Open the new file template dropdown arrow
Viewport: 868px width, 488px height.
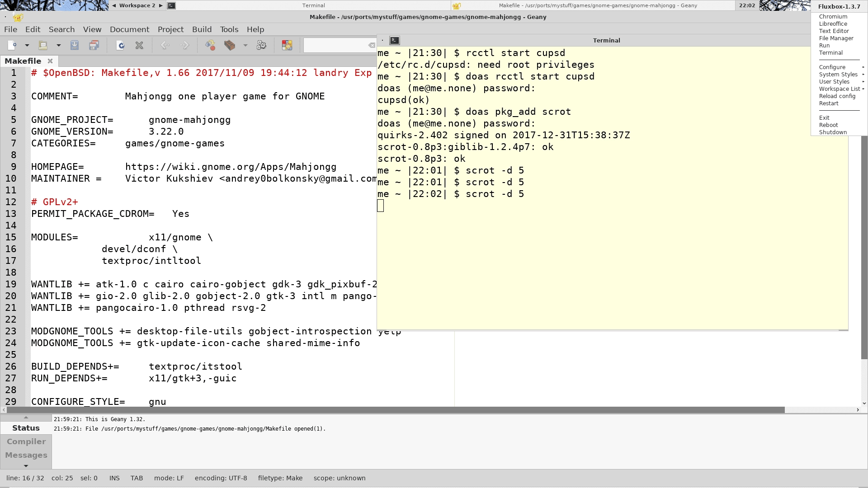coord(27,45)
